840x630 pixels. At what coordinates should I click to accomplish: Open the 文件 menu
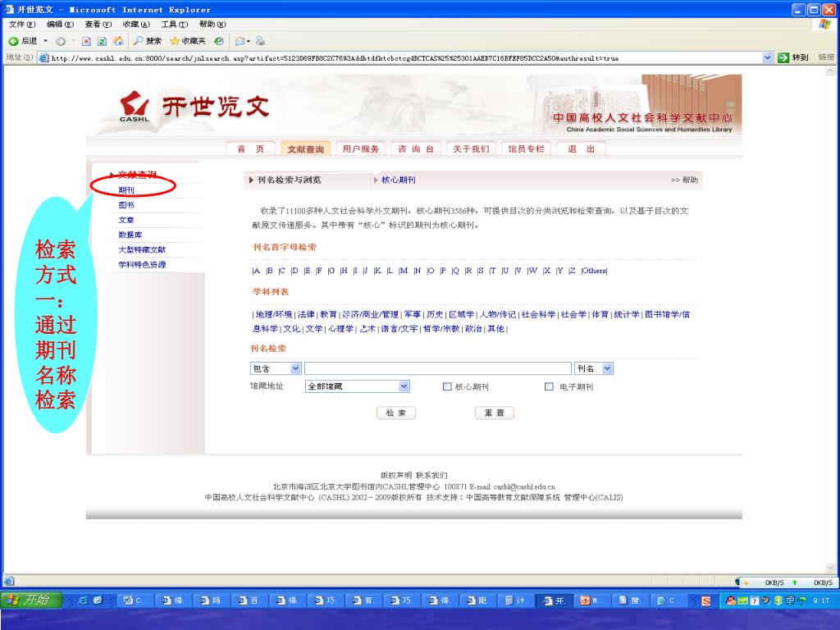22,24
